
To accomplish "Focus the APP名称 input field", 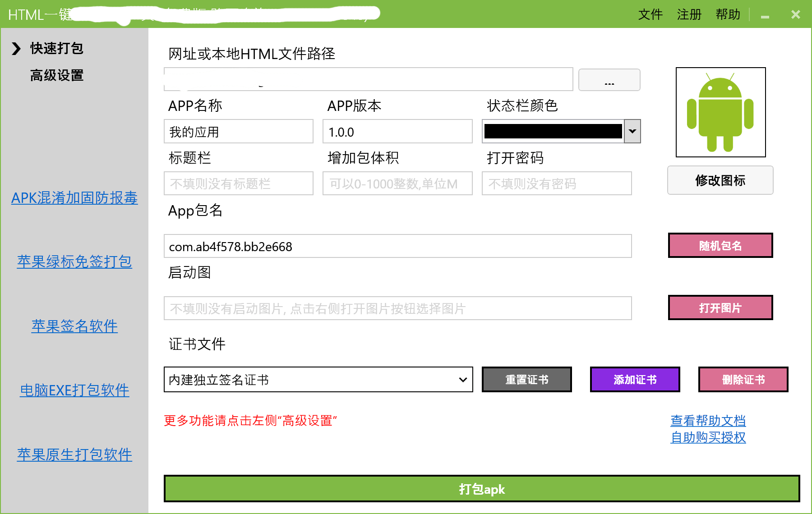I will (239, 132).
